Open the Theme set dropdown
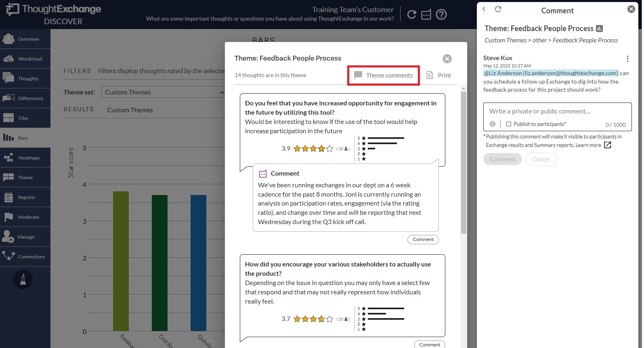This screenshot has height=348, width=644. tap(163, 92)
